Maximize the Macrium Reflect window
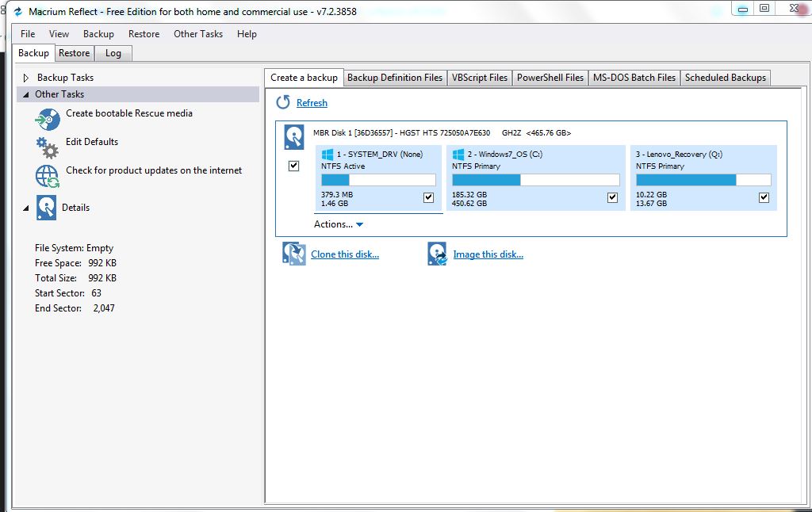812x512 pixels. (x=764, y=8)
